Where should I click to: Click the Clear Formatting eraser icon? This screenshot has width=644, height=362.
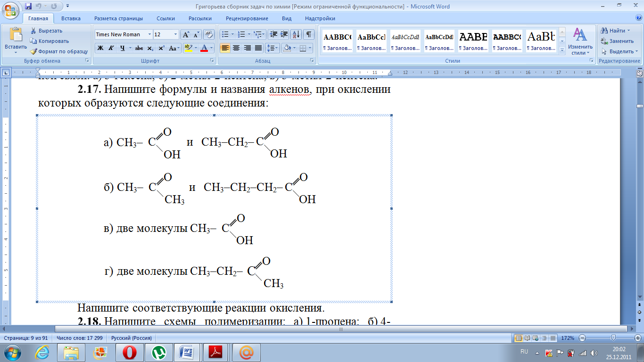[209, 34]
